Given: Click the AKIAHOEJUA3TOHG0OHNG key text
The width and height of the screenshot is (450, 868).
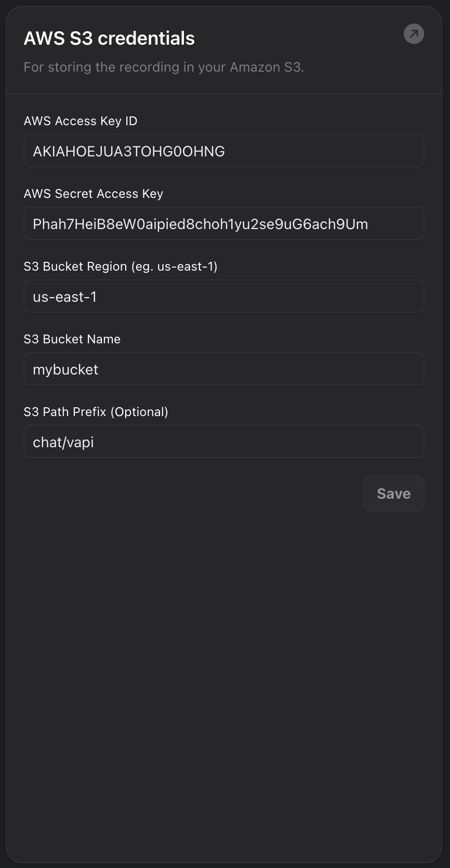Looking at the screenshot, I should pos(129,151).
